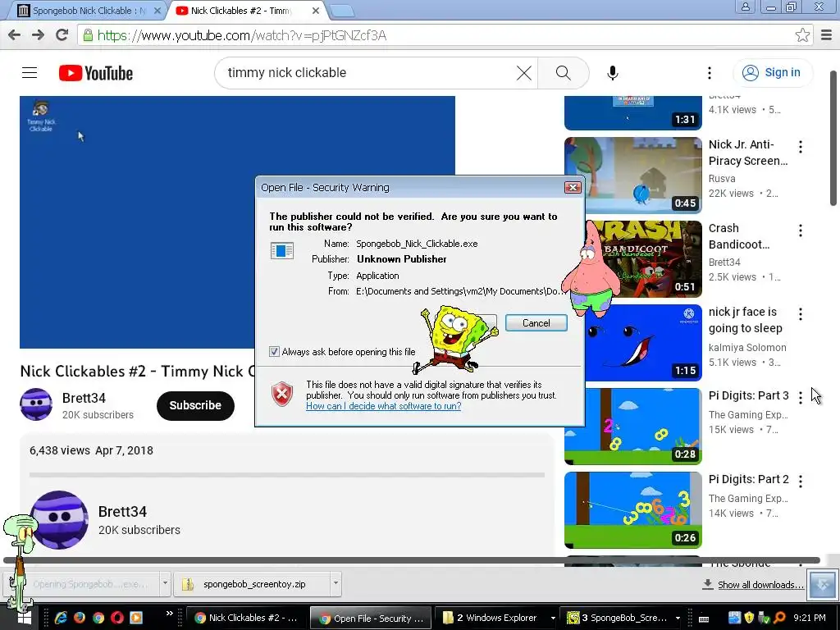
Task: Close the Spongebob Nick Clickable tab
Action: coord(157,11)
